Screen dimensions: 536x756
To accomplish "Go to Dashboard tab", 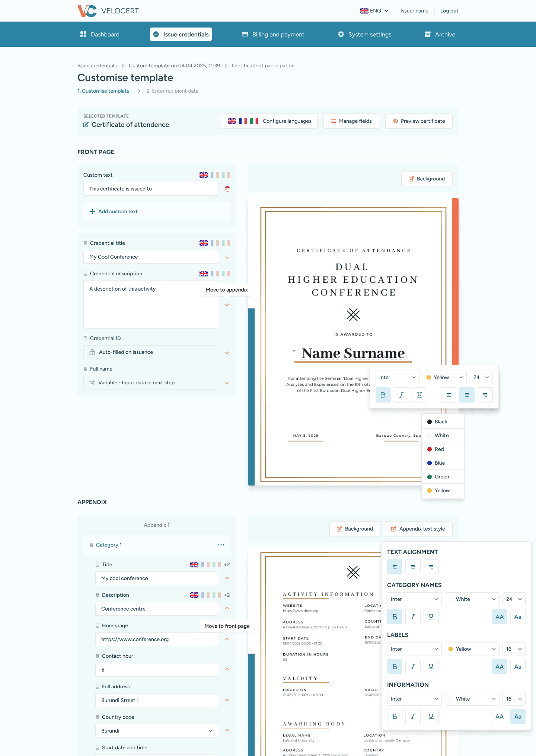I will [100, 34].
